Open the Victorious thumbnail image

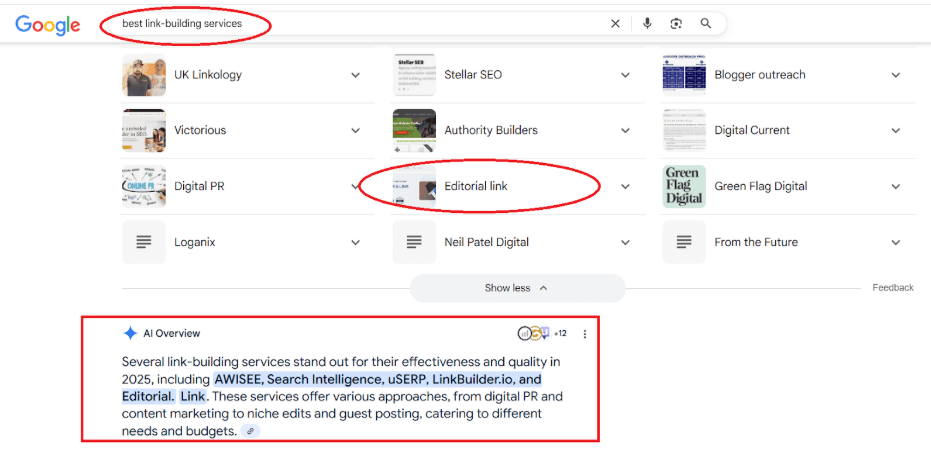144,130
